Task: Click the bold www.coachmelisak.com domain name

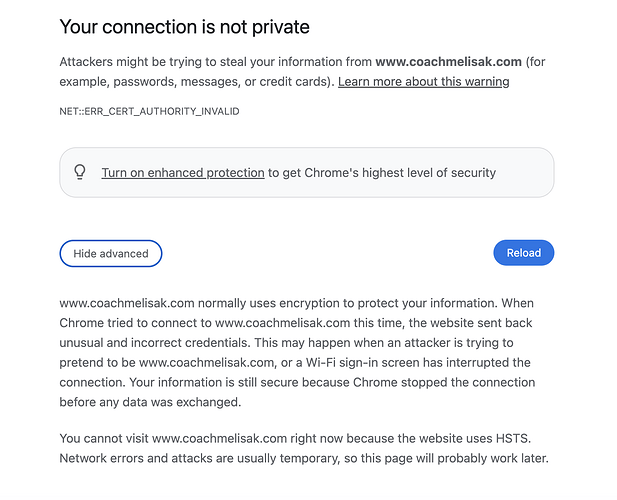Action: point(449,62)
